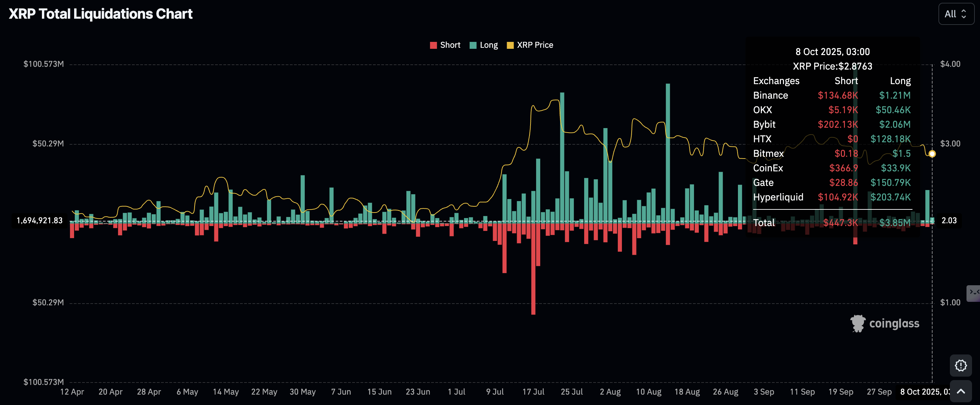Image resolution: width=980 pixels, height=405 pixels.
Task: Click the 1,694,921.83 y-axis value tag
Action: [39, 220]
